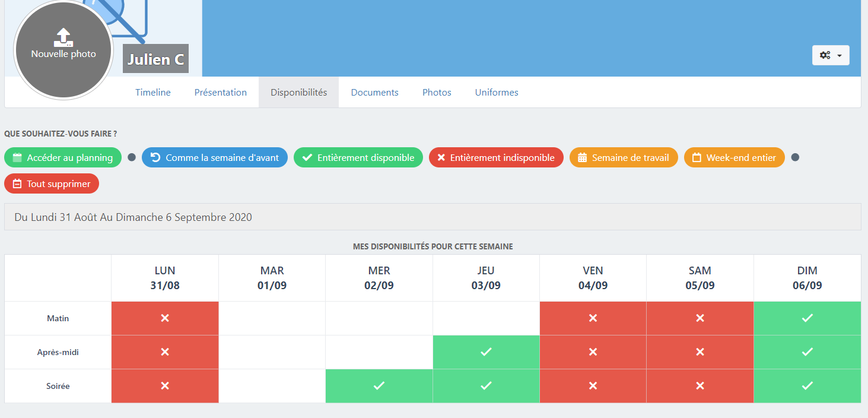Set empty Tuesday 01/09 Matin cell
This screenshot has width=868, height=418.
click(x=272, y=318)
